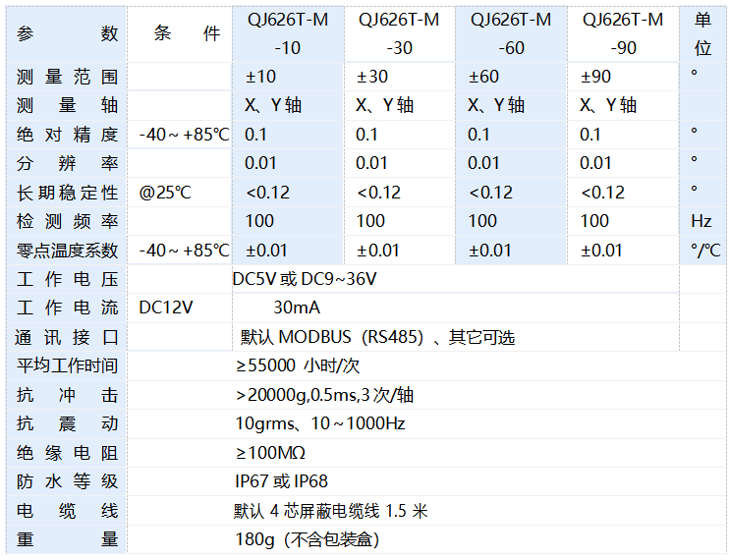Click the QJ626T-M-10 column header
The image size is (730, 560).
click(287, 33)
